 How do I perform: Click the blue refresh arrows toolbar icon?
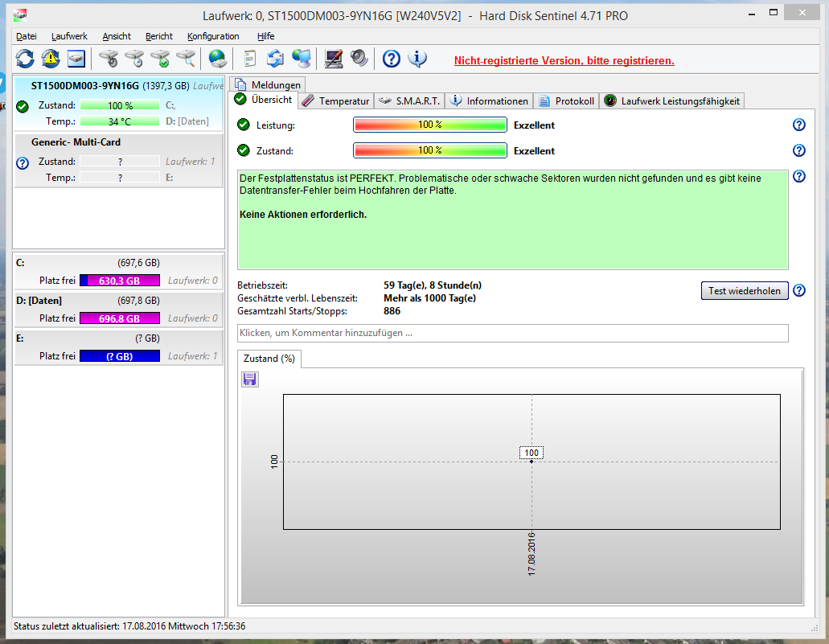pyautogui.click(x=25, y=58)
